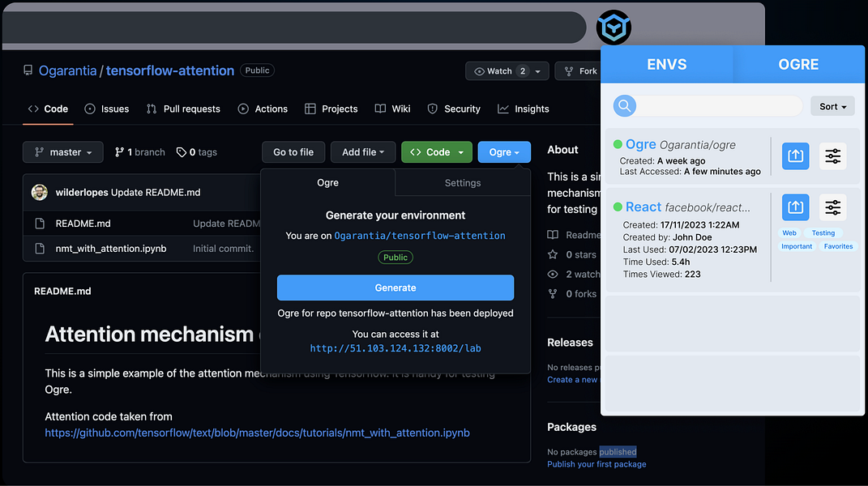Toggle the Important tag on React environment
Image resolution: width=868 pixels, height=486 pixels.
coord(797,246)
